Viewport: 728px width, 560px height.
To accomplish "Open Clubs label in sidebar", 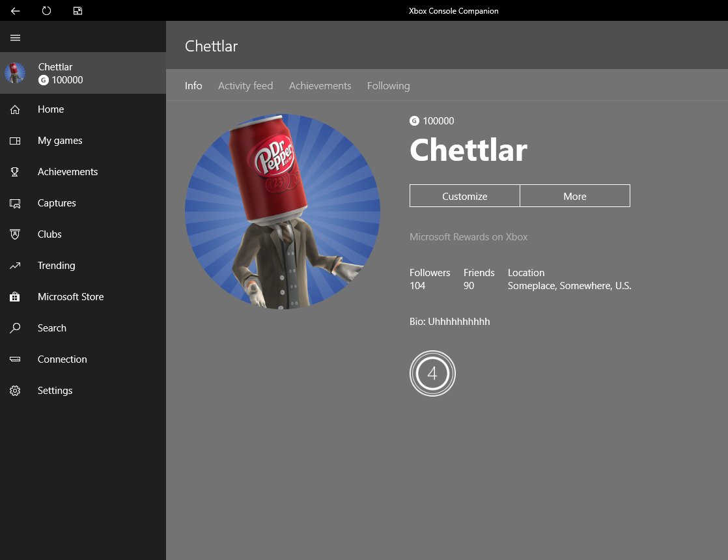I will pyautogui.click(x=49, y=234).
